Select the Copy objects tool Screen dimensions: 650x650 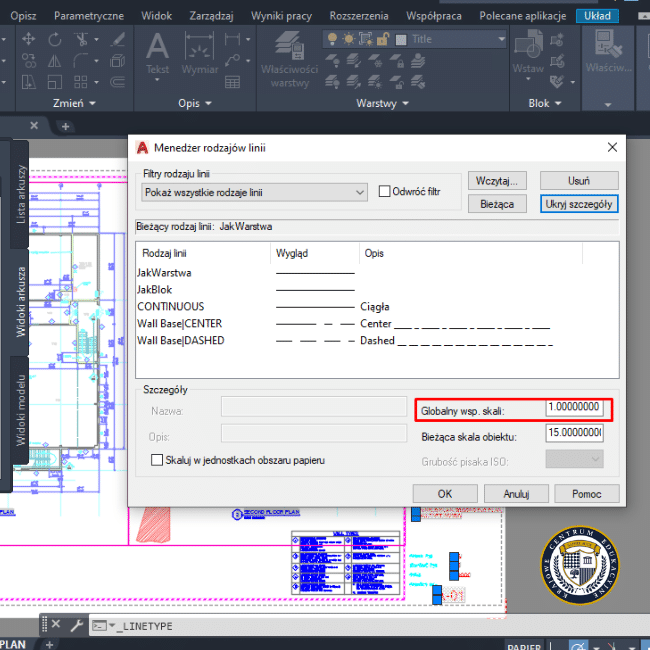(x=29, y=61)
